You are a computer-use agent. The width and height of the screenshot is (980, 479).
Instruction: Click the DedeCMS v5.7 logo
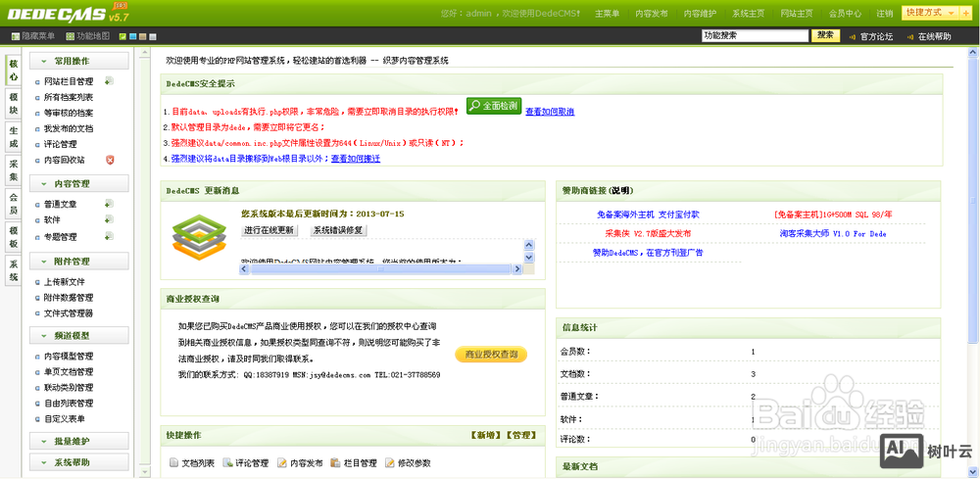(68, 13)
